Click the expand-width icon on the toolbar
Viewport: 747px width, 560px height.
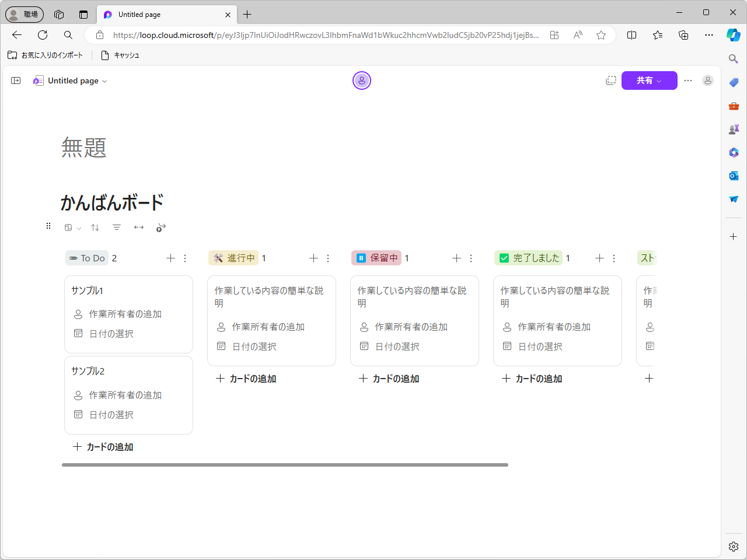click(138, 227)
